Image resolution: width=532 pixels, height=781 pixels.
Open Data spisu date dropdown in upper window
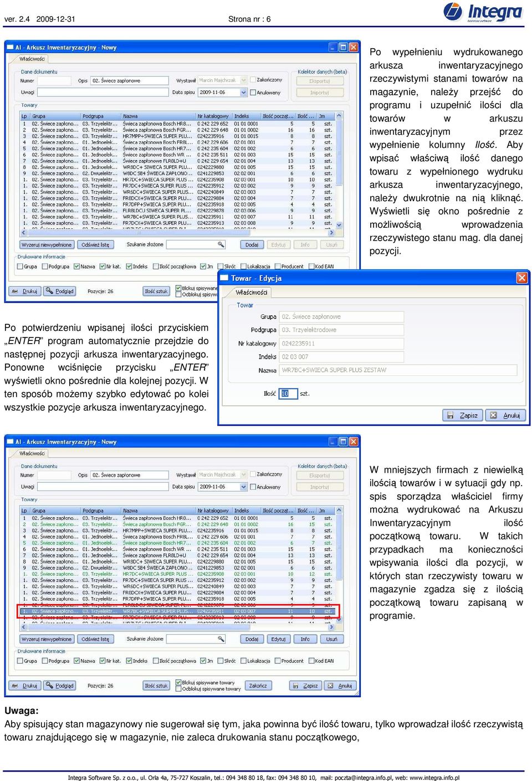[243, 92]
